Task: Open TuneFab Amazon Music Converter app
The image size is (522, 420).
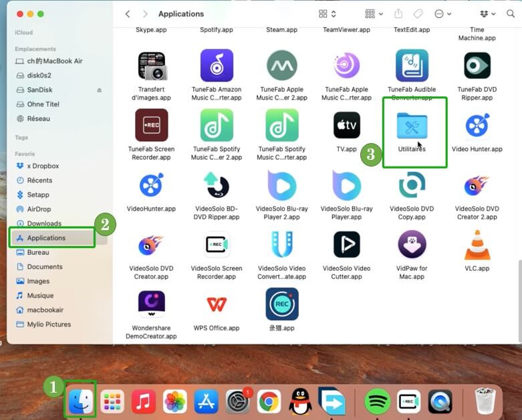Action: 217,66
